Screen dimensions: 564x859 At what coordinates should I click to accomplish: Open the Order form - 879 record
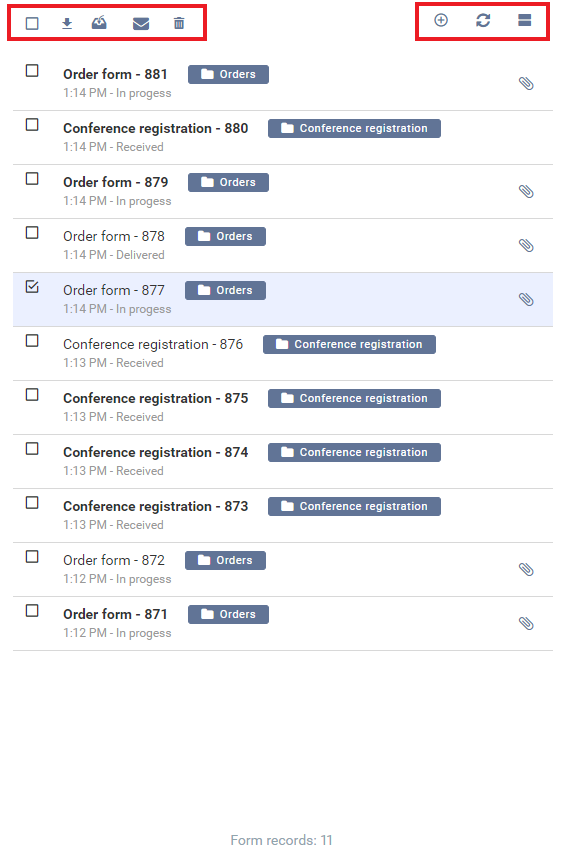click(116, 182)
